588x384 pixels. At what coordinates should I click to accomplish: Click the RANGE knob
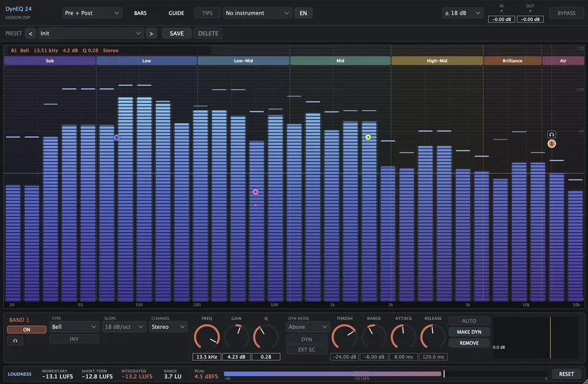click(x=374, y=337)
